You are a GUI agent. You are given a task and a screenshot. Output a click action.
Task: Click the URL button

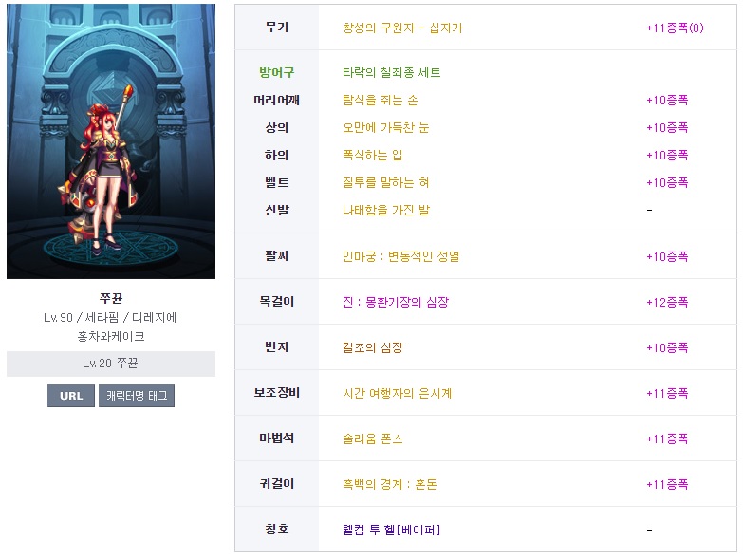71,396
